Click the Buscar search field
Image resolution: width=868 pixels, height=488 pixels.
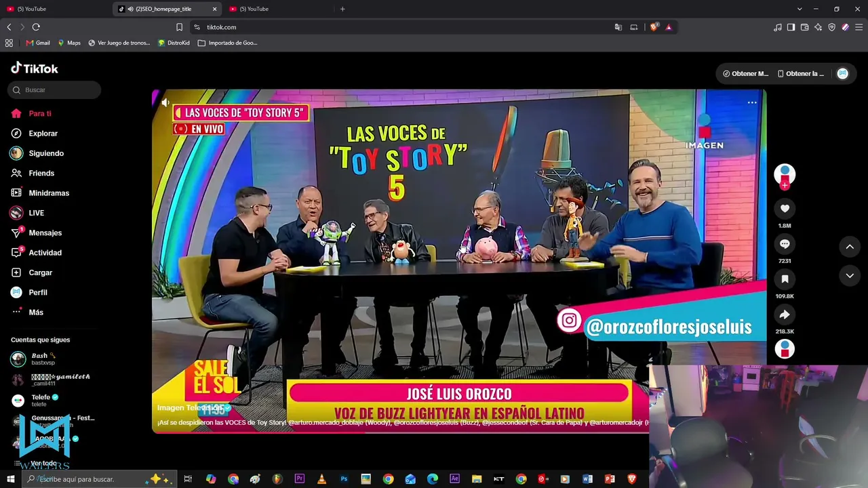pos(54,90)
